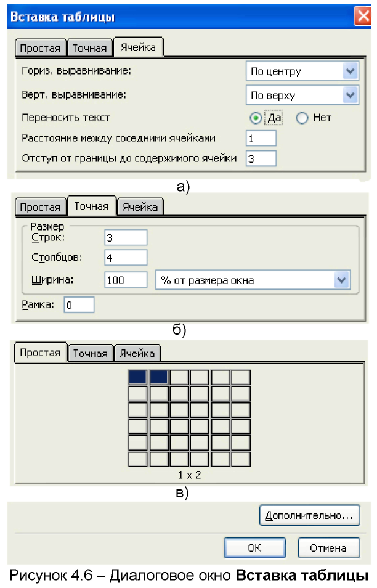Click the Ширина value field

click(x=126, y=280)
